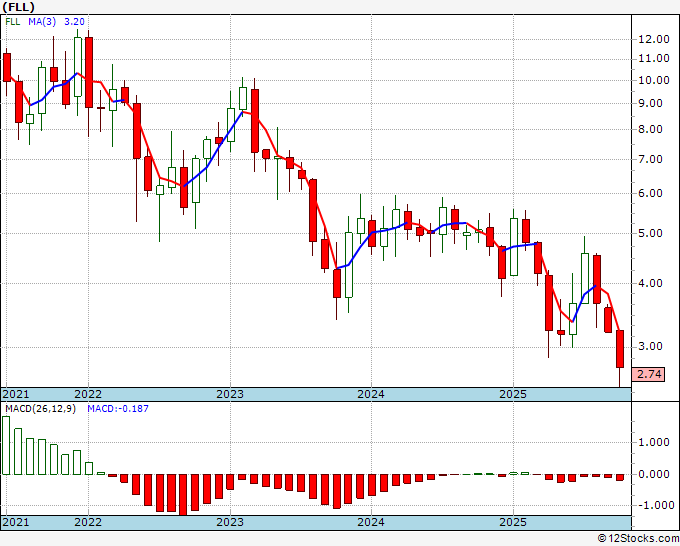This screenshot has height=546, width=680.
Task: Click 2023 on the price chart timeline
Action: (x=230, y=394)
